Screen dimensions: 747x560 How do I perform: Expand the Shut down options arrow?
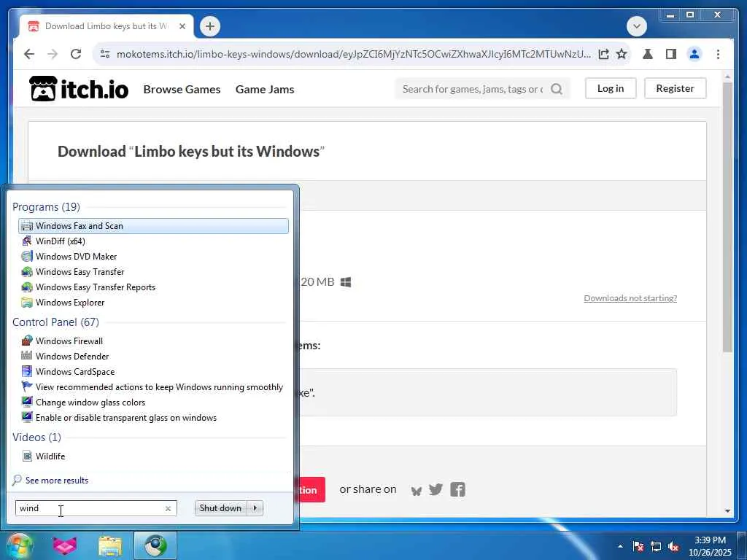coord(255,508)
